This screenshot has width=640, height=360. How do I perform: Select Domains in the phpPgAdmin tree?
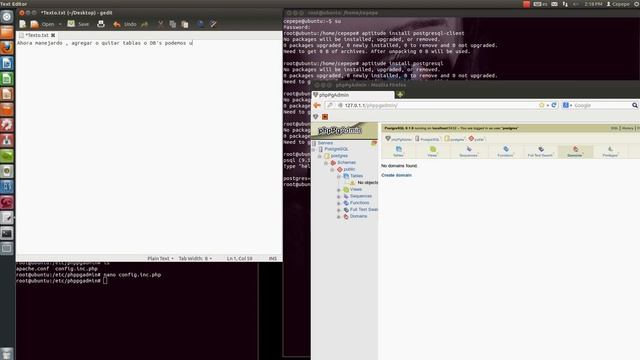click(x=358, y=216)
